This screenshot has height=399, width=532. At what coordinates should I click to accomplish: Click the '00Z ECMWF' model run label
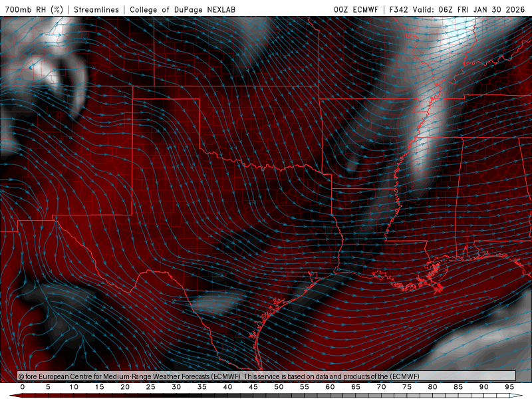click(356, 9)
